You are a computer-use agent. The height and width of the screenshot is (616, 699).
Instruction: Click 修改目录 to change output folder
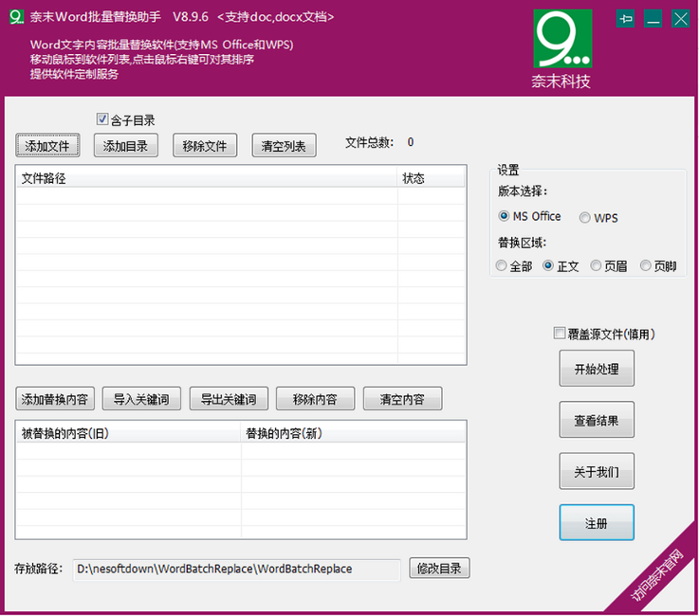click(439, 569)
